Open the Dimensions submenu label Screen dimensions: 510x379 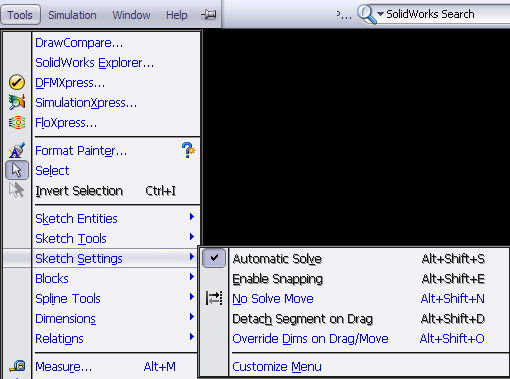coord(66,319)
